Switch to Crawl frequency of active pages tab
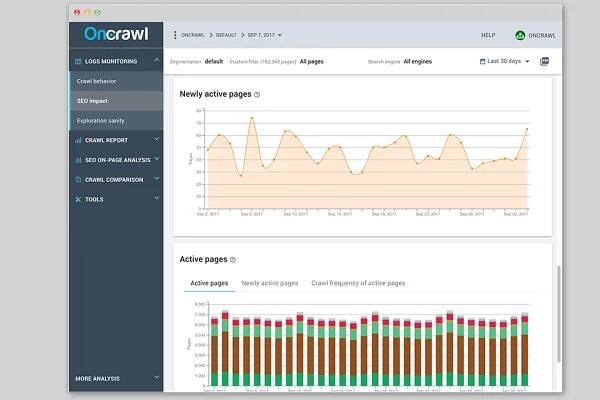Viewport: 600px width, 400px height. click(x=358, y=283)
